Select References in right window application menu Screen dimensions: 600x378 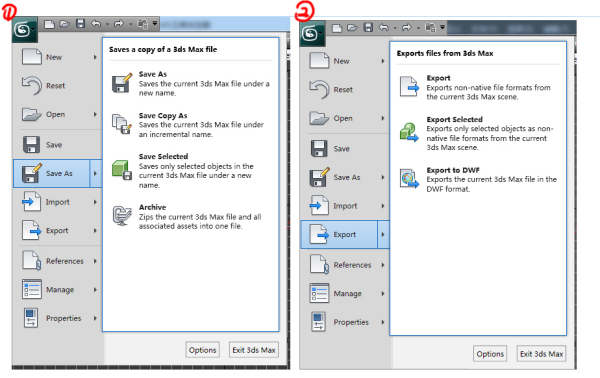tap(346, 265)
